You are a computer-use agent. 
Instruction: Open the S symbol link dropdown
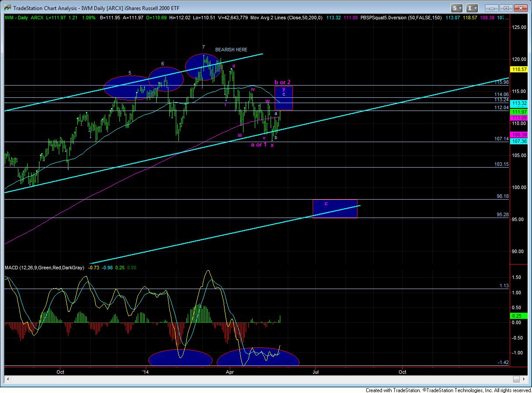(x=457, y=8)
